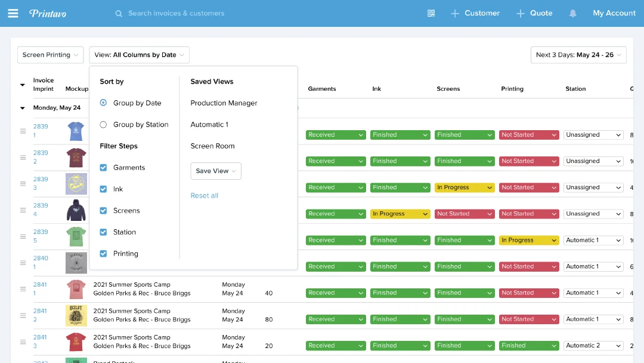The image size is (644, 363).
Task: Grab the drag handle for invoice 2839 line 1
Action: click(x=23, y=131)
